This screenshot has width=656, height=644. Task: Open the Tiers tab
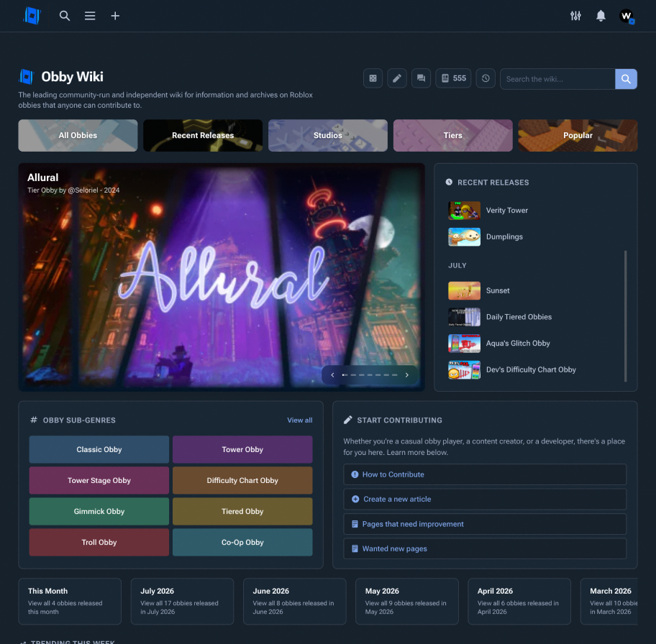[x=452, y=136]
